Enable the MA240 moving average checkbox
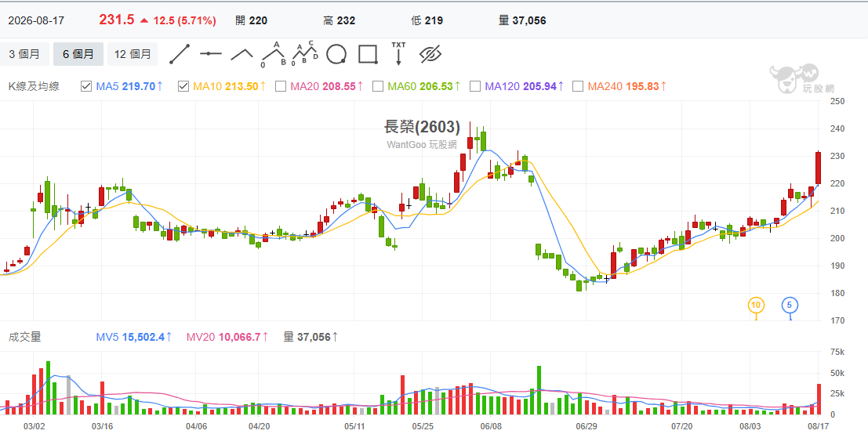 point(578,86)
